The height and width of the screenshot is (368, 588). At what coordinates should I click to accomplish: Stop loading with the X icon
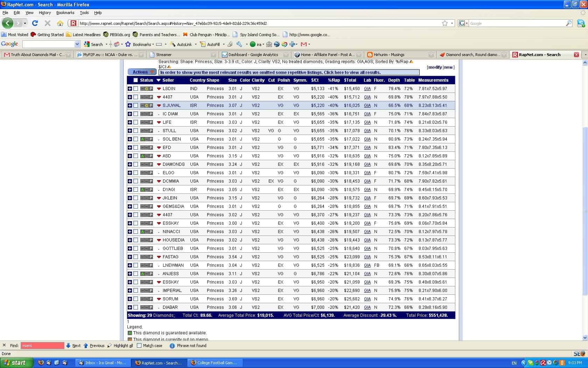48,23
